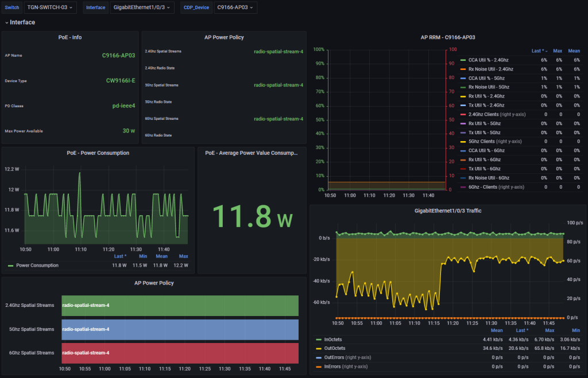
Task: Toggle the 5Ghz Clients legend series
Action: 495,141
